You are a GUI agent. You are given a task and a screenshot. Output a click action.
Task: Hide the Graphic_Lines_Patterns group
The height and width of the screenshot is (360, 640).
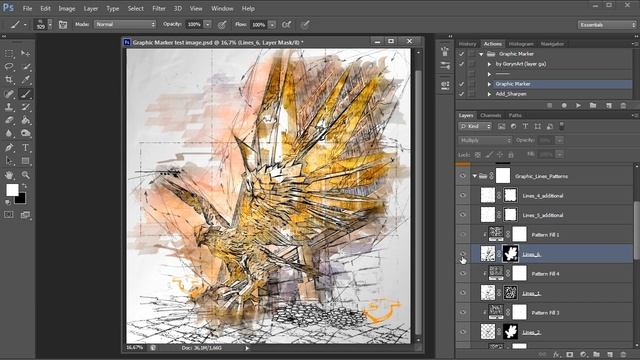click(x=462, y=176)
